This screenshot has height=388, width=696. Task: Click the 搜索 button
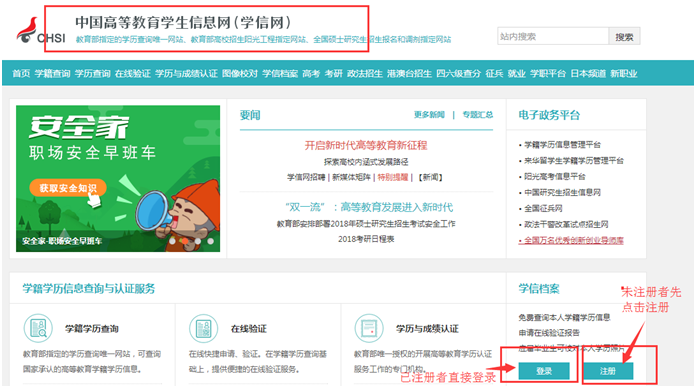pos(624,36)
